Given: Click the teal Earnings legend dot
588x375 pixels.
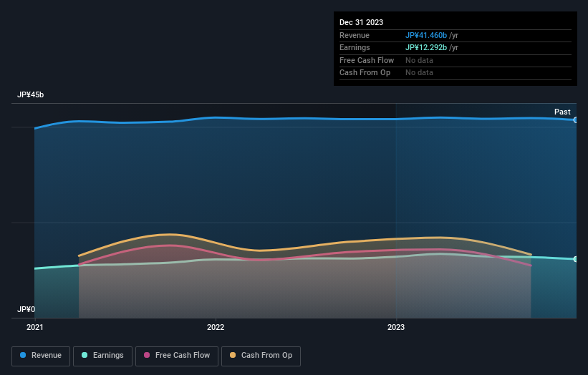Looking at the screenshot, I should [85, 355].
